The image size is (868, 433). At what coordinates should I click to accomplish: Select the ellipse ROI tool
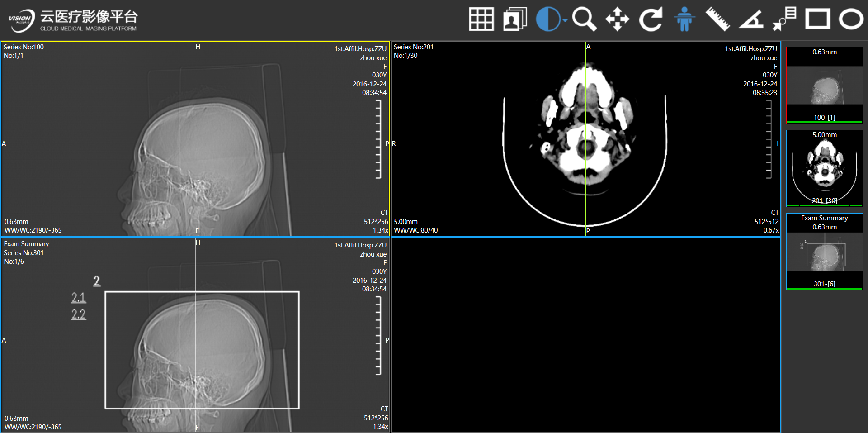[851, 19]
